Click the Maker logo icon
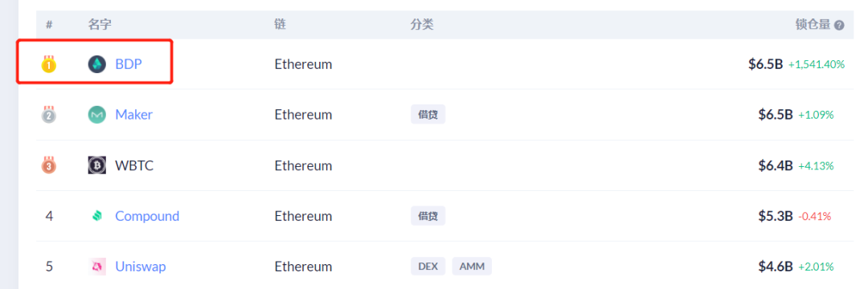868x289 pixels. (97, 115)
